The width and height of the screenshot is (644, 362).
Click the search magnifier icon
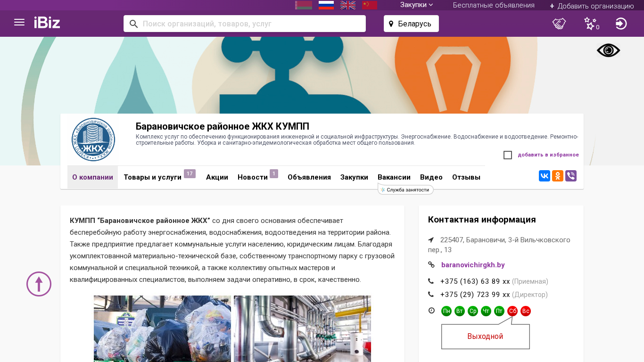tap(133, 24)
